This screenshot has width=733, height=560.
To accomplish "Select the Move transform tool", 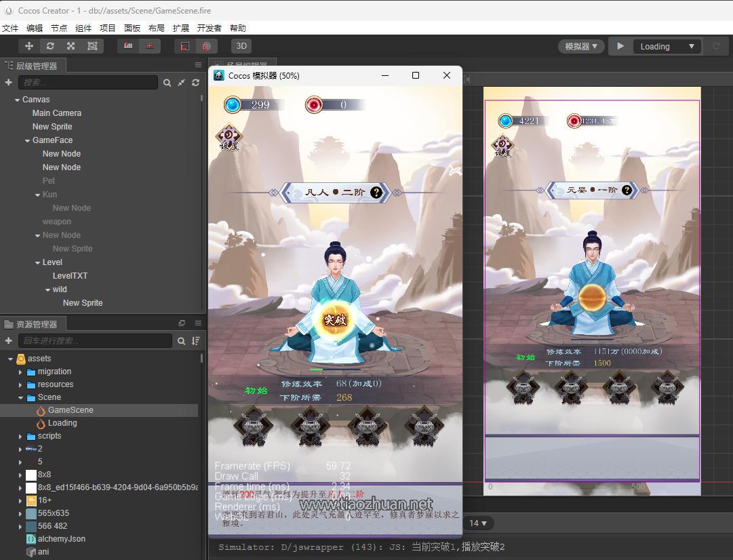I will 29,46.
